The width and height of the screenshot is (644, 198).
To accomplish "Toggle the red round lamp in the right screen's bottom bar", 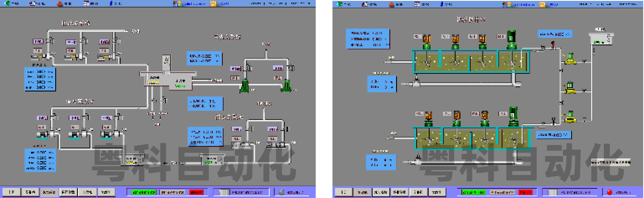I will (x=609, y=193).
